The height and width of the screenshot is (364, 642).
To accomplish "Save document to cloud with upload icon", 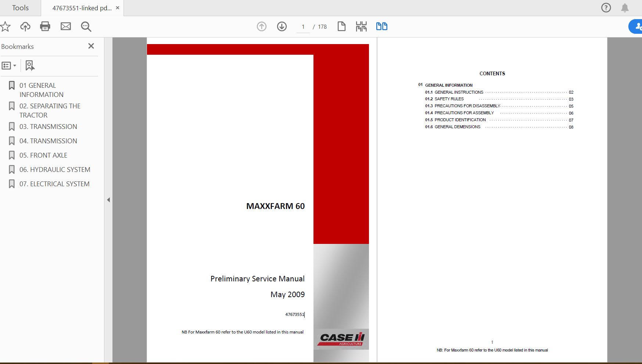I will click(x=25, y=26).
